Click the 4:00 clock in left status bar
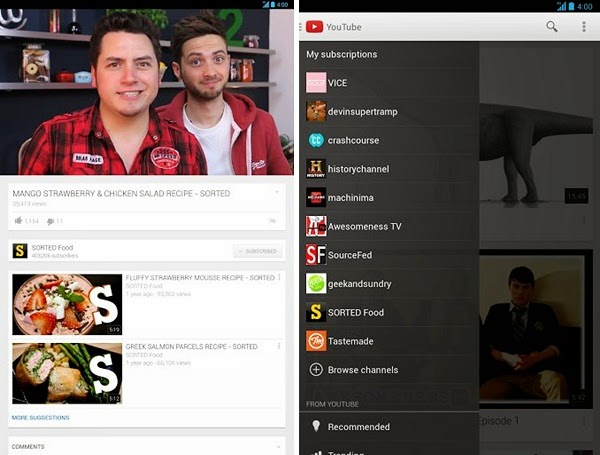Viewport: 600px width, 455px height. [x=282, y=5]
